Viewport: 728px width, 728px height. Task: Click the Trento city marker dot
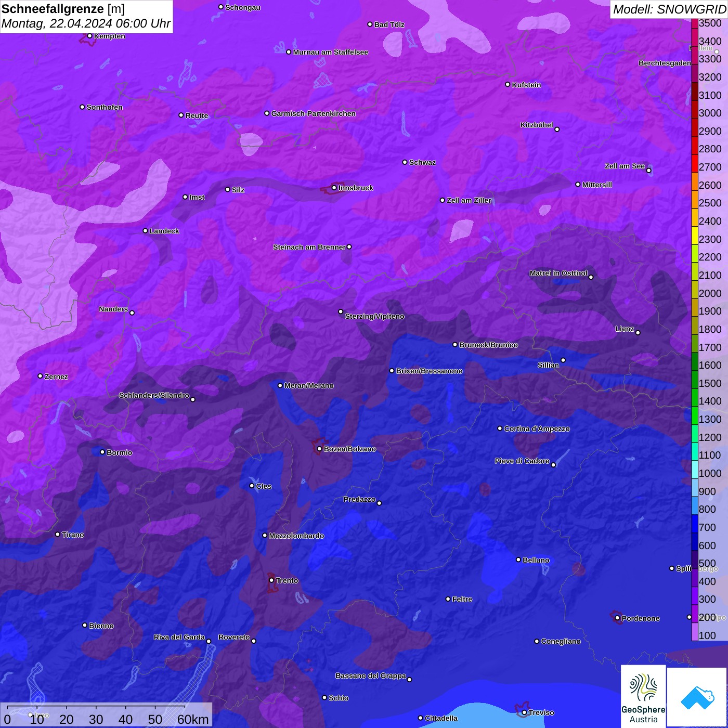(x=271, y=580)
